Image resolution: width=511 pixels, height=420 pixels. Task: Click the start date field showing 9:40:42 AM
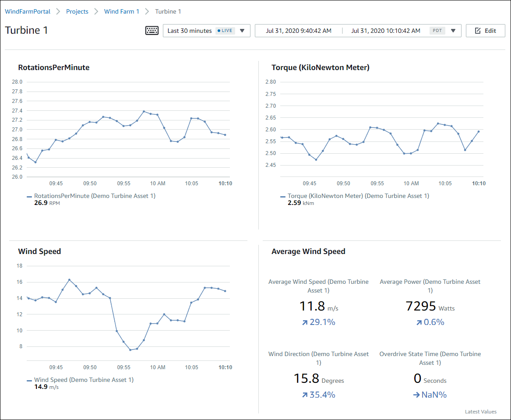298,30
